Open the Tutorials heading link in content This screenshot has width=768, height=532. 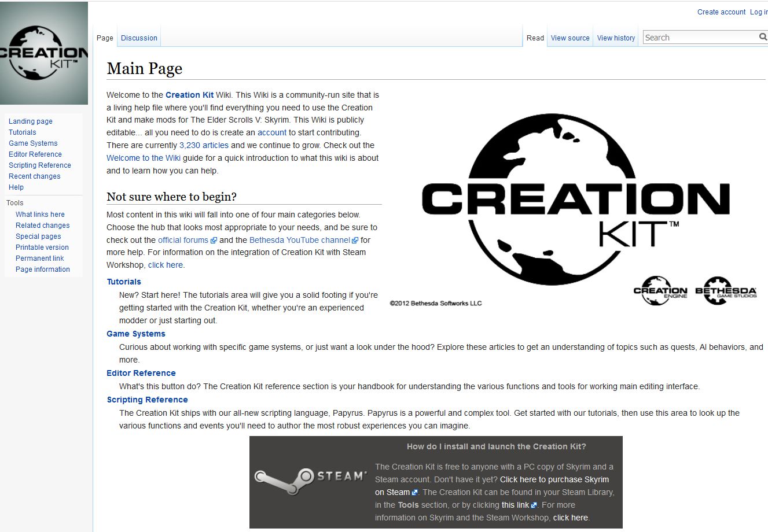[124, 282]
